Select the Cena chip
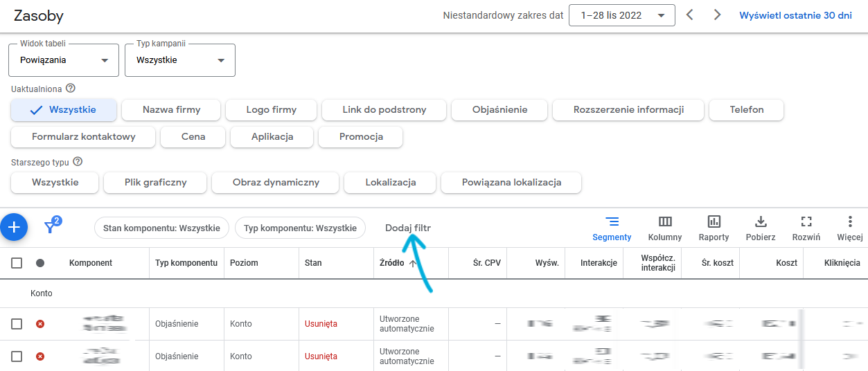The width and height of the screenshot is (868, 371). click(x=193, y=136)
